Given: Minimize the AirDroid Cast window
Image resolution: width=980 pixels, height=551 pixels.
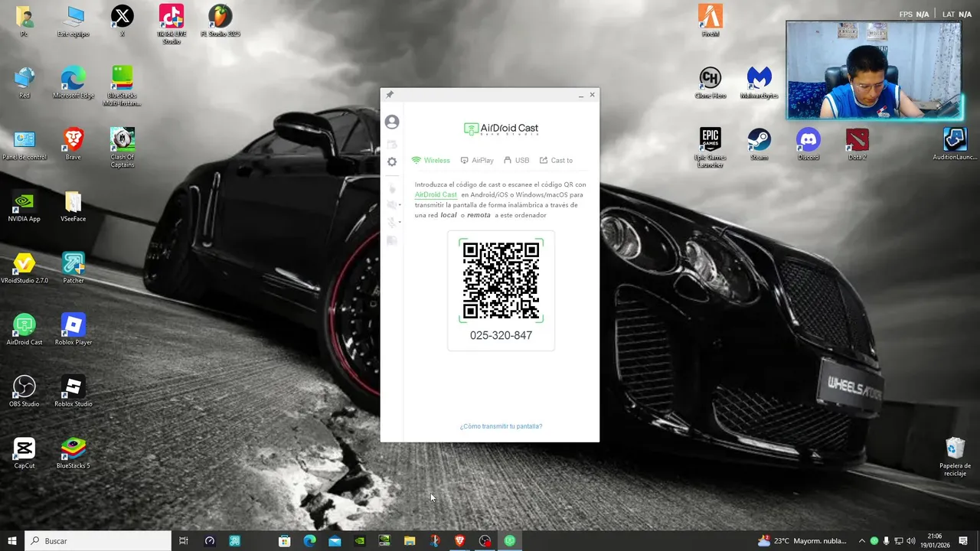Looking at the screenshot, I should point(581,95).
